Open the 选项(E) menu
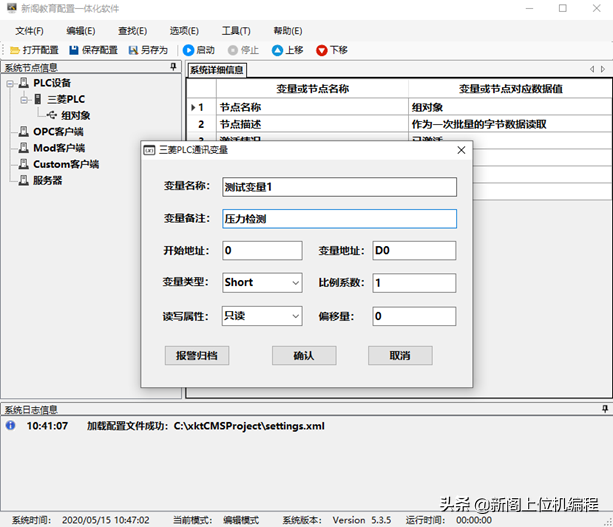 [184, 31]
